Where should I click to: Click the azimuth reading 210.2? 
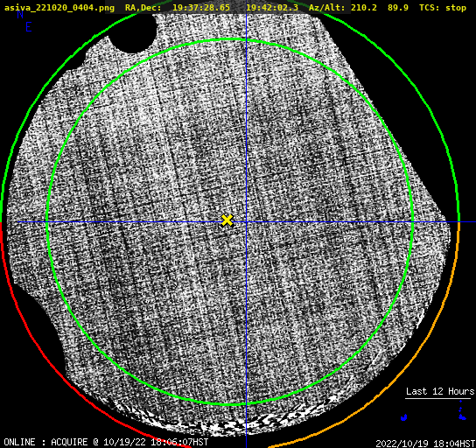[x=364, y=8]
